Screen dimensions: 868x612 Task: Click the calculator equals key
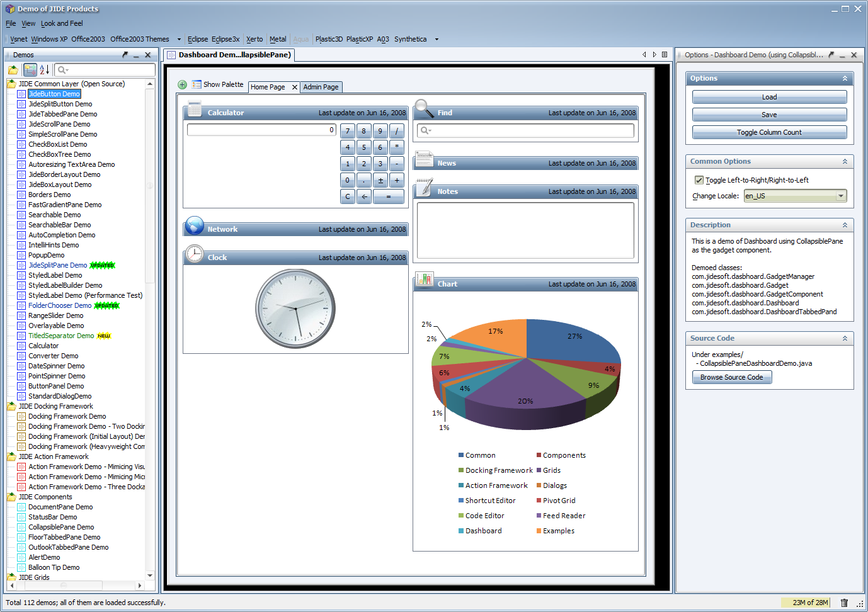[x=389, y=196]
